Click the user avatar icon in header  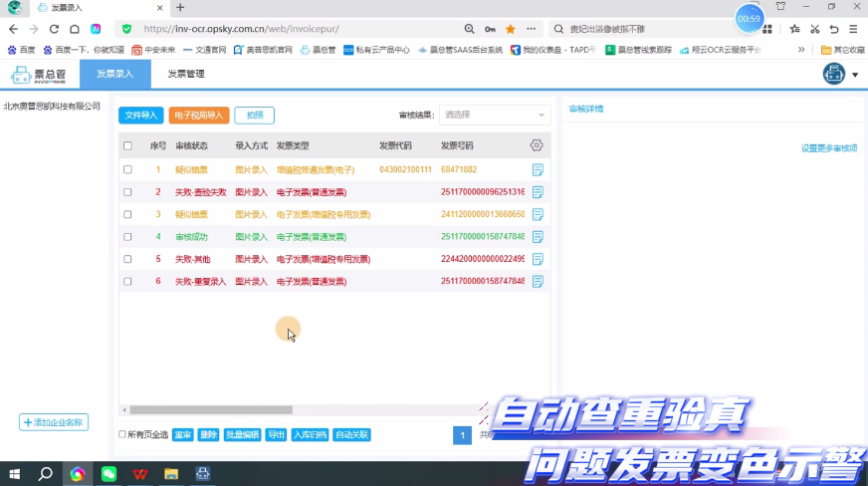click(x=834, y=74)
